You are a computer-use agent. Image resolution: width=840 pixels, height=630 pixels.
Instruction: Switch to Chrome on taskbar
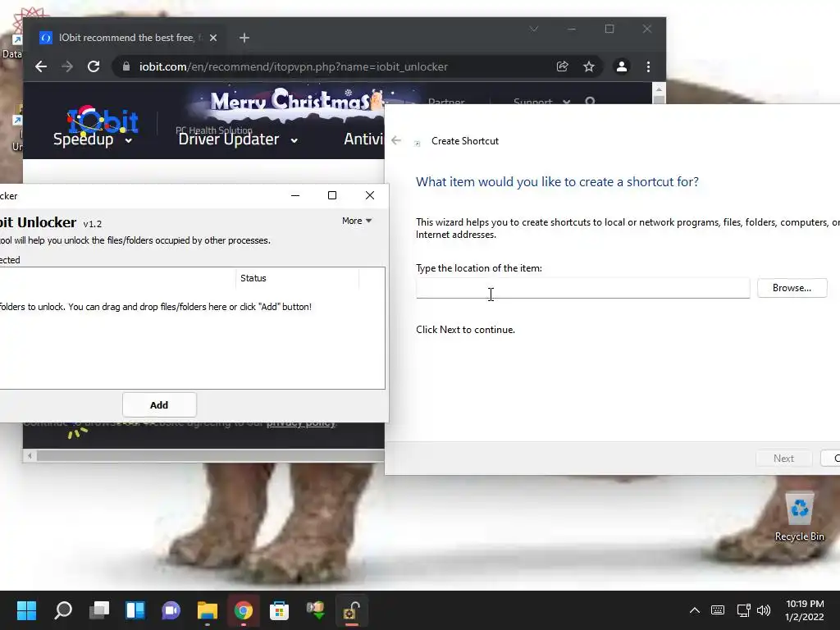click(243, 610)
